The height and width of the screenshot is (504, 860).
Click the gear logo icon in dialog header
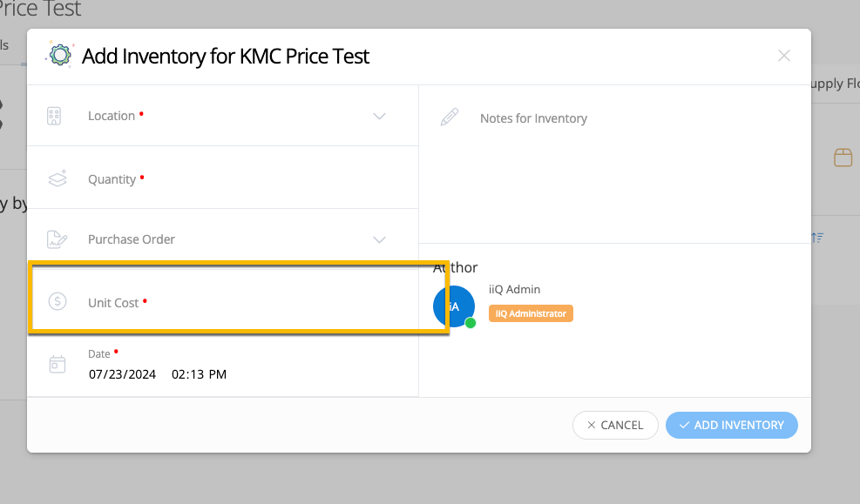click(x=60, y=54)
